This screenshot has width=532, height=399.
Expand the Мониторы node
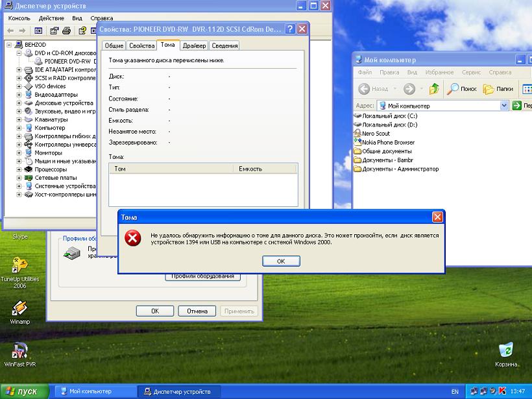(x=19, y=153)
